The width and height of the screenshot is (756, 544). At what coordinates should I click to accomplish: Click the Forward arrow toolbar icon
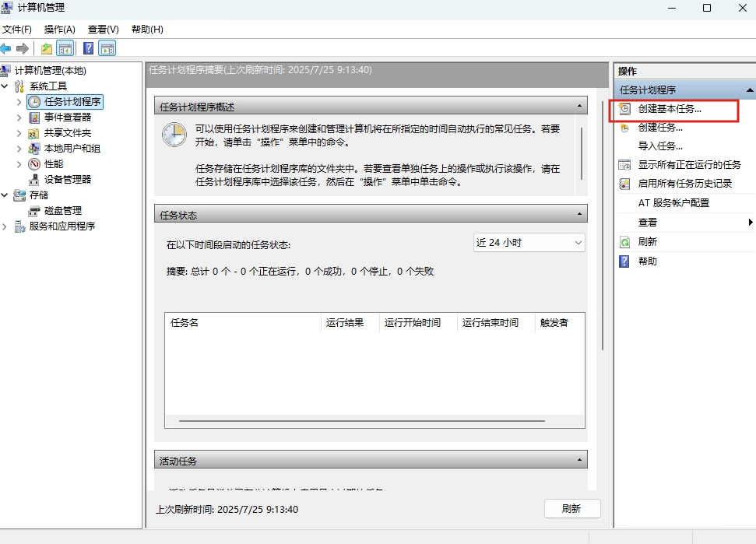pyautogui.click(x=22, y=48)
